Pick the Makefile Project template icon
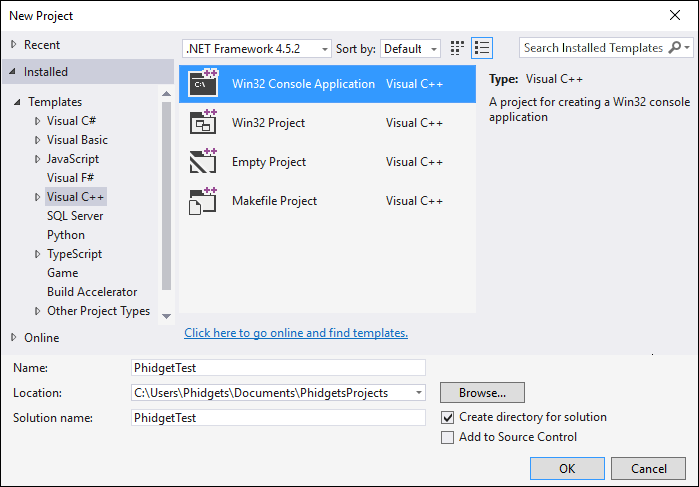Viewport: 699px width, 487px height. [203, 201]
